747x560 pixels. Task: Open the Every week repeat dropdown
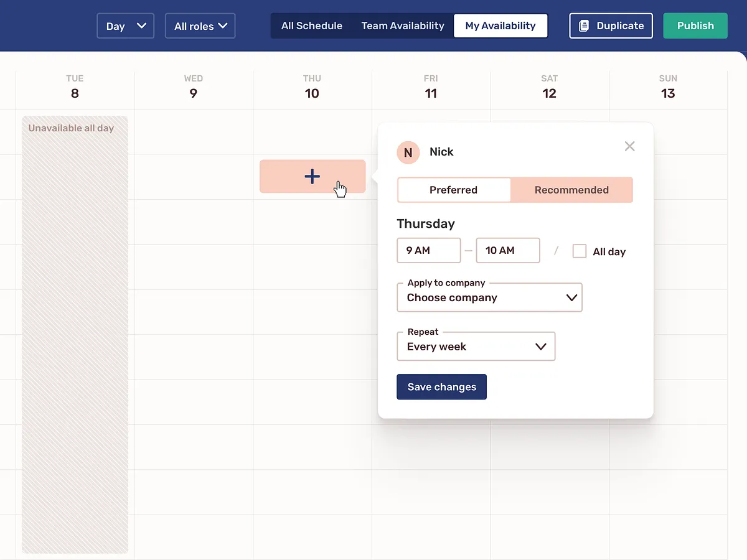[476, 346]
